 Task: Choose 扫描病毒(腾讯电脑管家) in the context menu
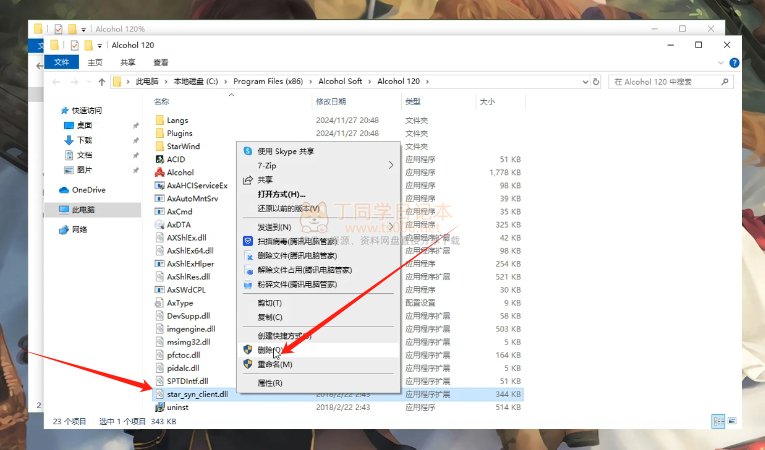coord(319,241)
